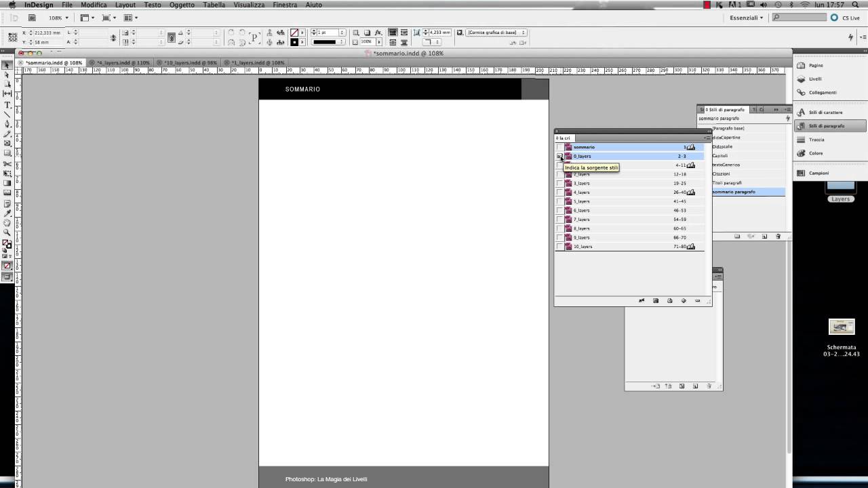Set 3_layers as the style source
Viewport: 868px width, 488px height.
pyautogui.click(x=559, y=183)
